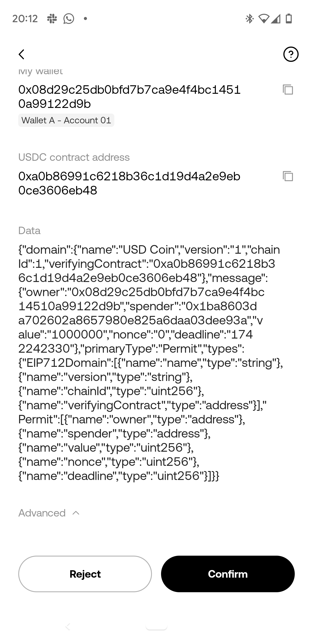The image size is (313, 644).
Task: Tap the back arrow icon
Action: click(x=22, y=54)
